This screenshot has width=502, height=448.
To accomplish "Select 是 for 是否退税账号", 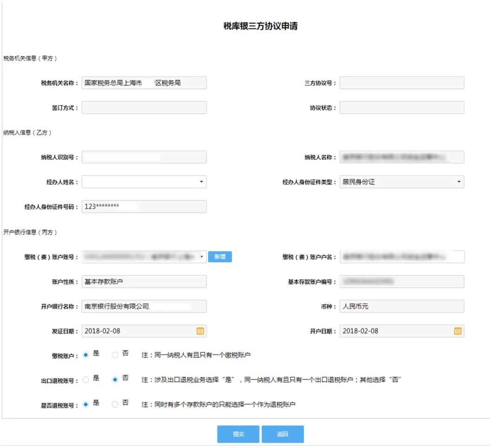I will tap(86, 404).
